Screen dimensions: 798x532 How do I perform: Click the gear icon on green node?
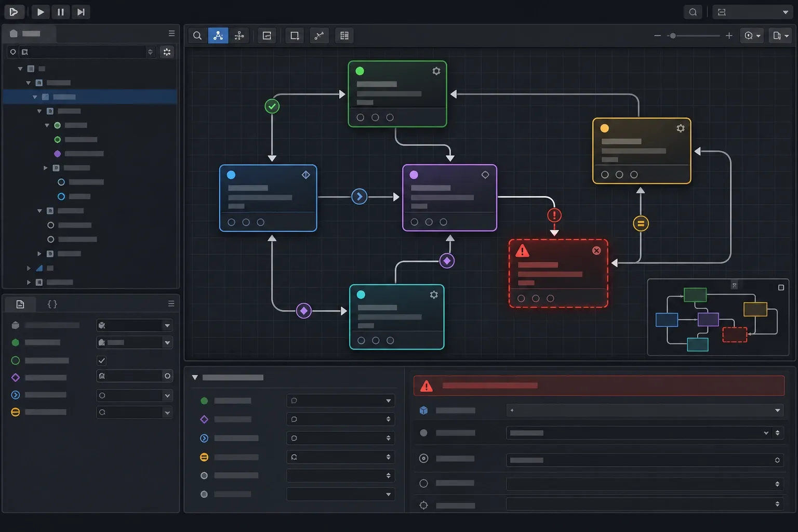click(x=436, y=71)
